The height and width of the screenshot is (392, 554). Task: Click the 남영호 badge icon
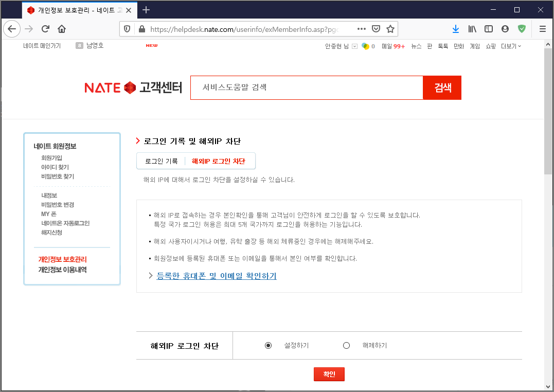80,46
